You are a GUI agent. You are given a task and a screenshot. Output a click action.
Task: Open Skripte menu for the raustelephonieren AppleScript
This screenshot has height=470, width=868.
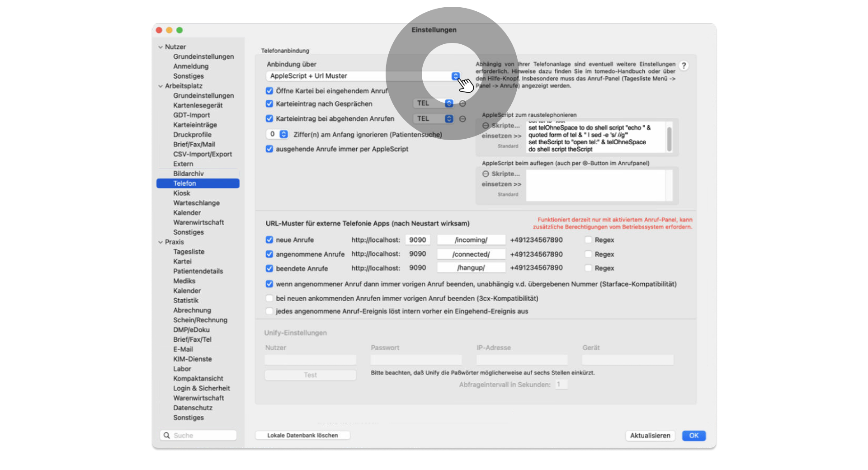click(501, 126)
